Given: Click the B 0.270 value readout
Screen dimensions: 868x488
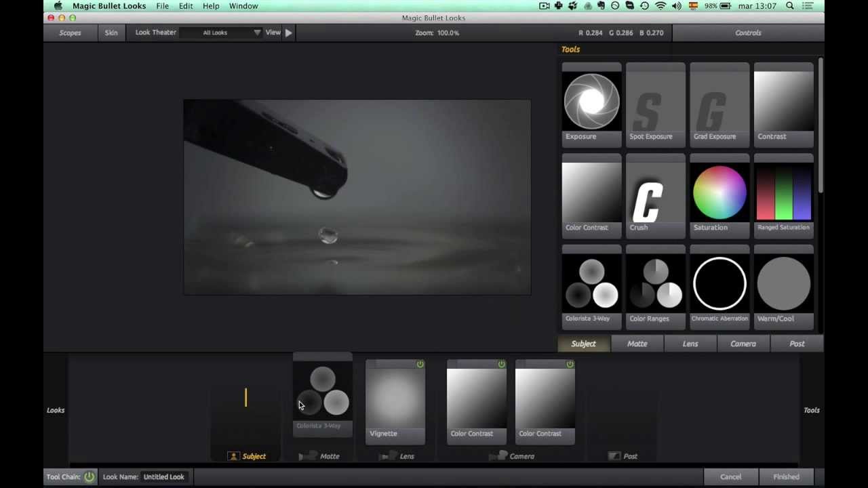Looking at the screenshot, I should 652,33.
